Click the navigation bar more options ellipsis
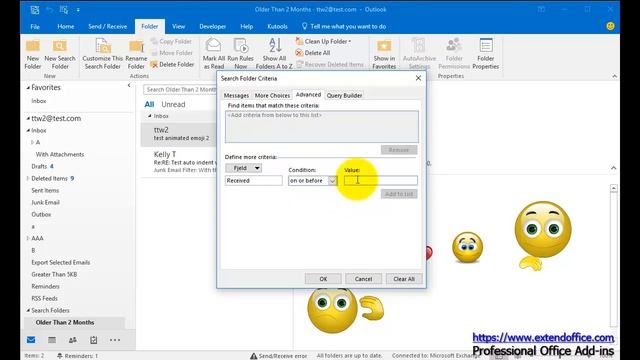This screenshot has width=640, height=360. [x=115, y=340]
